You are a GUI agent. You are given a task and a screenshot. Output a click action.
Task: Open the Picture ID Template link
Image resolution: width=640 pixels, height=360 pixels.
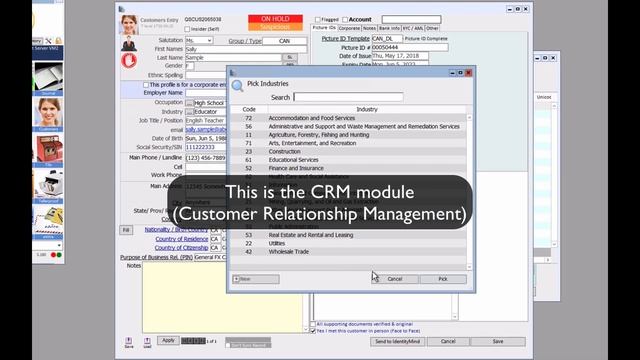345,38
